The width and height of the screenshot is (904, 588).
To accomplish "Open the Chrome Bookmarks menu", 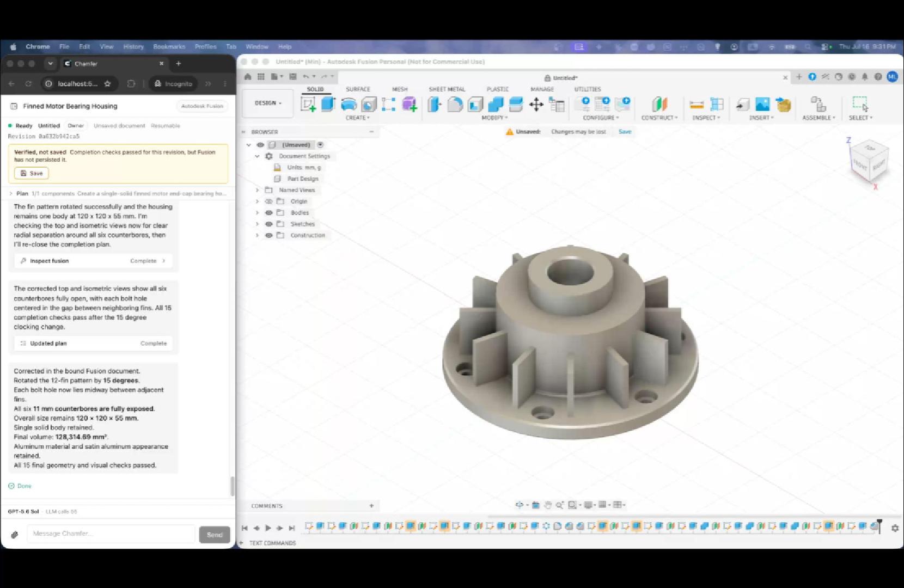I will (169, 47).
